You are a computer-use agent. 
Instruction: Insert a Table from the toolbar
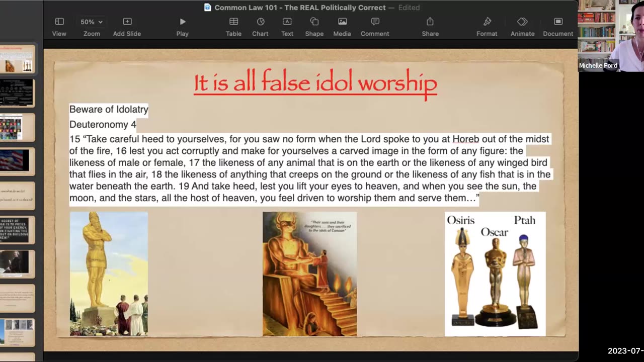pos(233,27)
